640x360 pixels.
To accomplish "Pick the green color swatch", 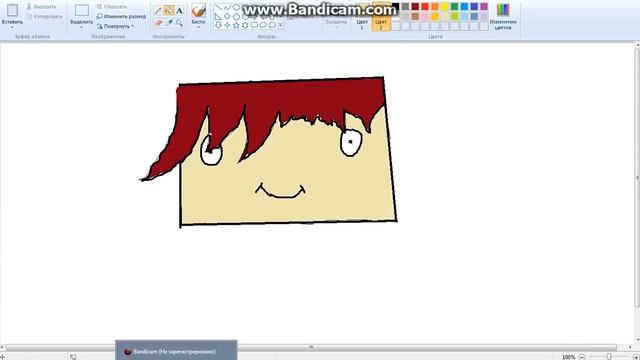I will (x=454, y=7).
